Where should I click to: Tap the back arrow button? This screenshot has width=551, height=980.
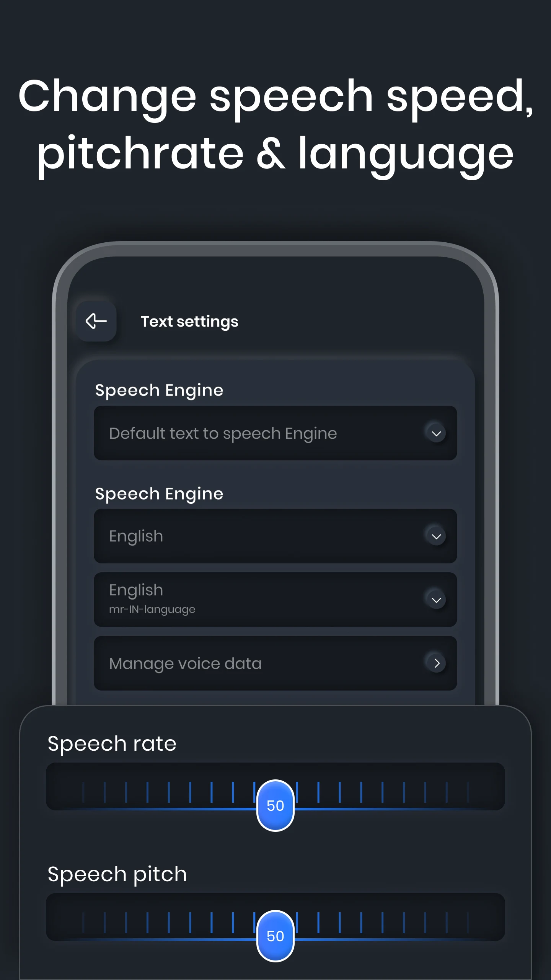[x=96, y=321]
